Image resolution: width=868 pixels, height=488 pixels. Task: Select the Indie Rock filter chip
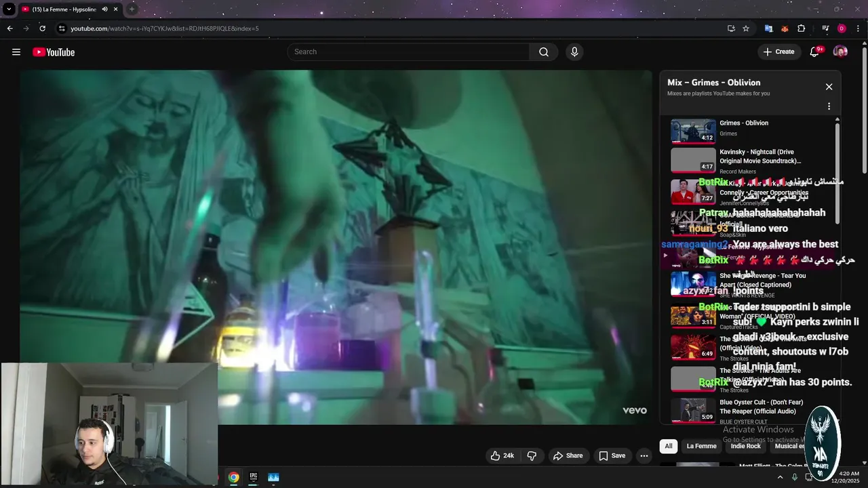point(746,446)
